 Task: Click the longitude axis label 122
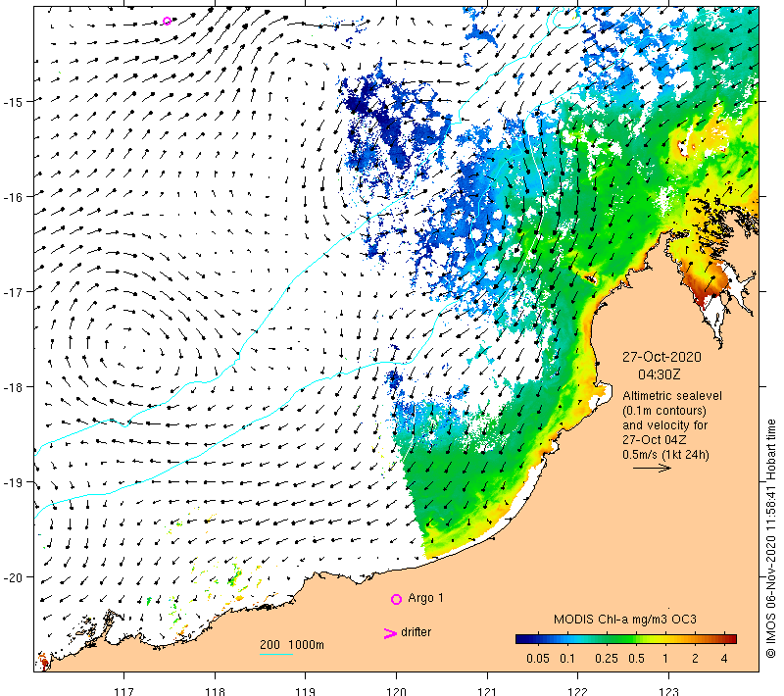pos(578,691)
